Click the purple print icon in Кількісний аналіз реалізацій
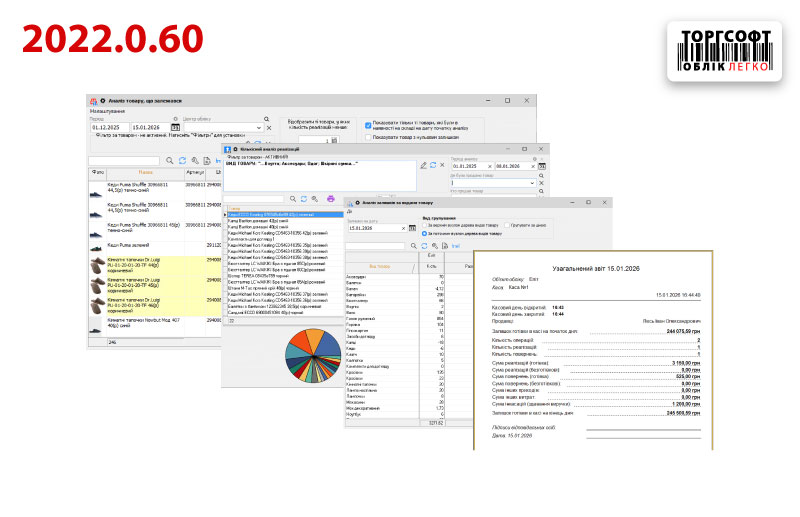 click(331, 200)
